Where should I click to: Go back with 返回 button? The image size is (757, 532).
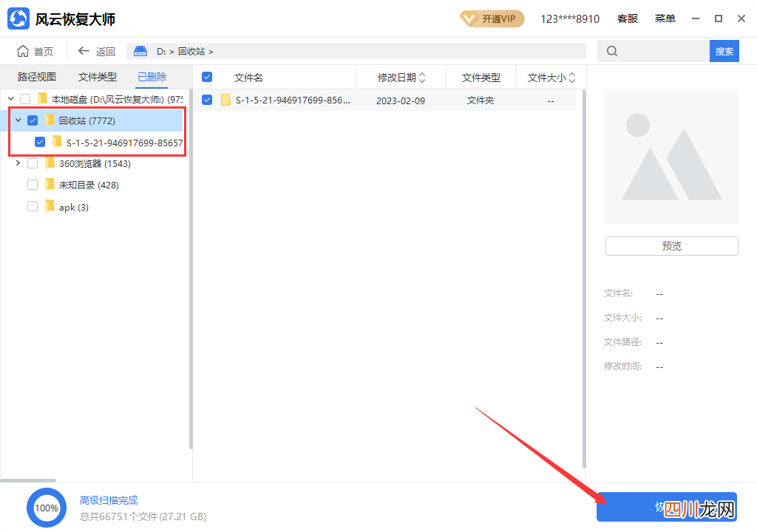click(x=97, y=51)
